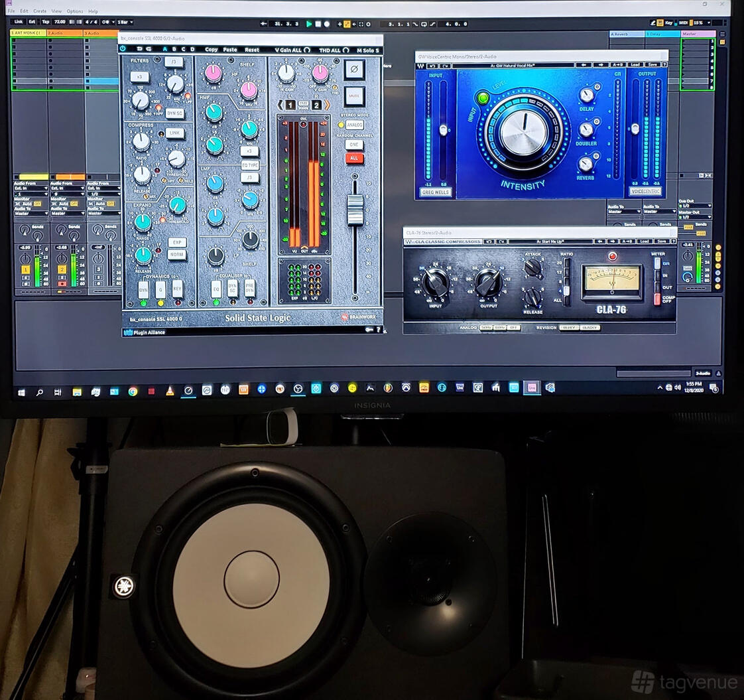The height and width of the screenshot is (700, 744).
Task: Click the Waves logo in VoiceCentric toolbar
Action: point(421,65)
